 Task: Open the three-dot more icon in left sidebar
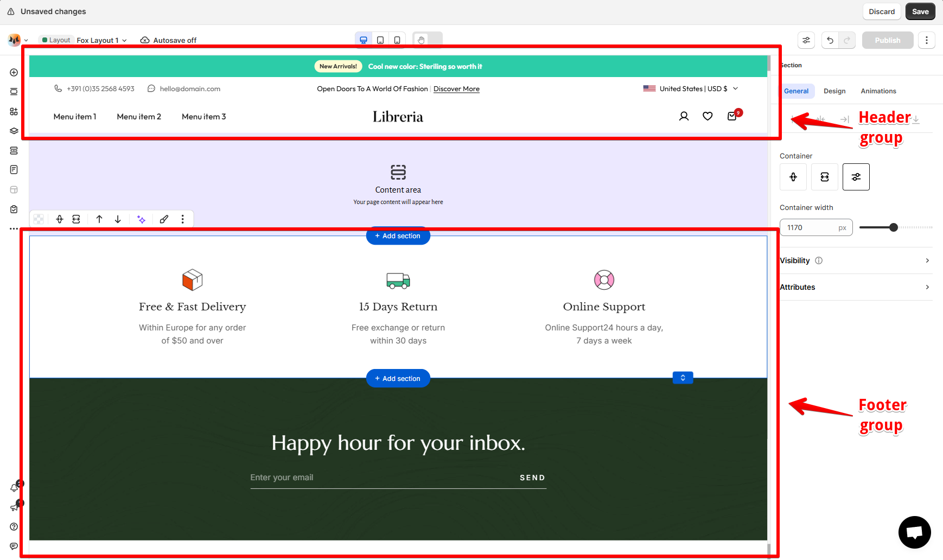(x=14, y=228)
